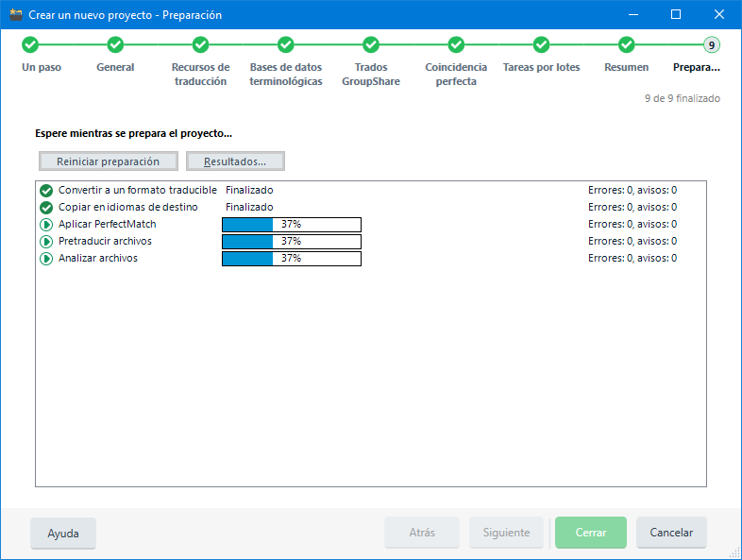The width and height of the screenshot is (742, 560).
Task: Click the Aplicar PerfectMatch progress bar
Action: (292, 225)
